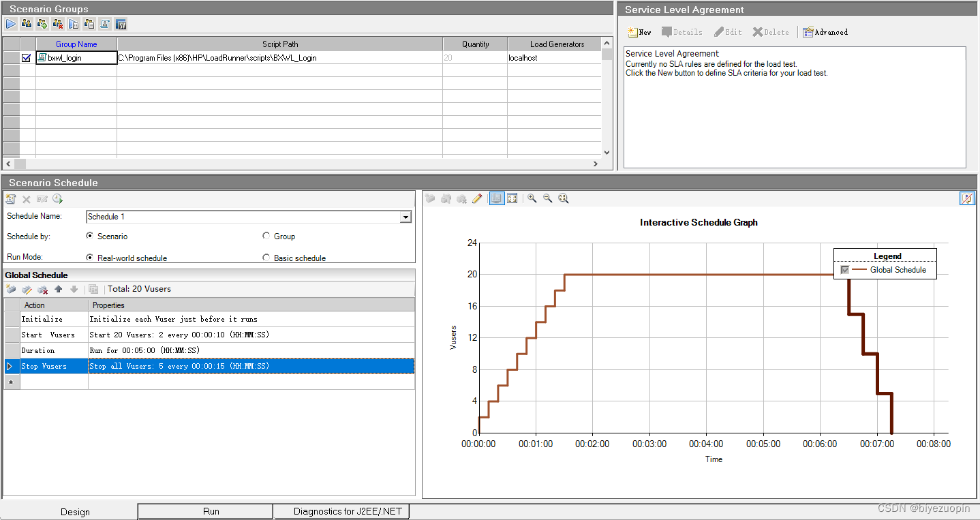This screenshot has height=520, width=980.
Task: Click the Quantity column header
Action: (476, 44)
